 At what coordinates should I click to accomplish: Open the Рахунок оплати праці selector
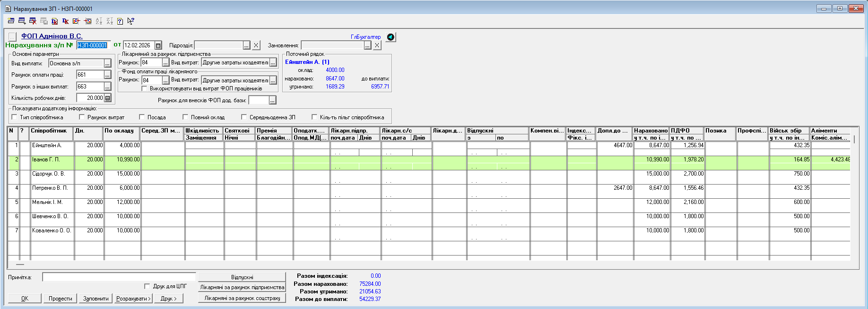tap(108, 75)
